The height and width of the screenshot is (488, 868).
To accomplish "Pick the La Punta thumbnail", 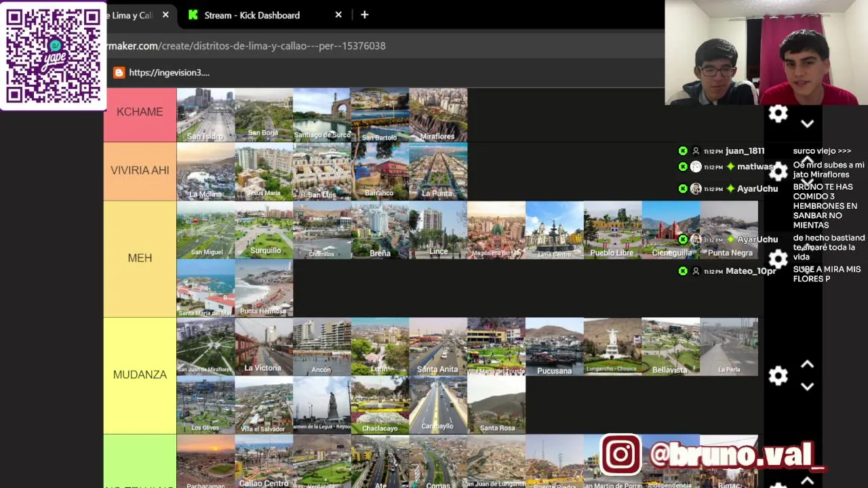I will coord(438,171).
